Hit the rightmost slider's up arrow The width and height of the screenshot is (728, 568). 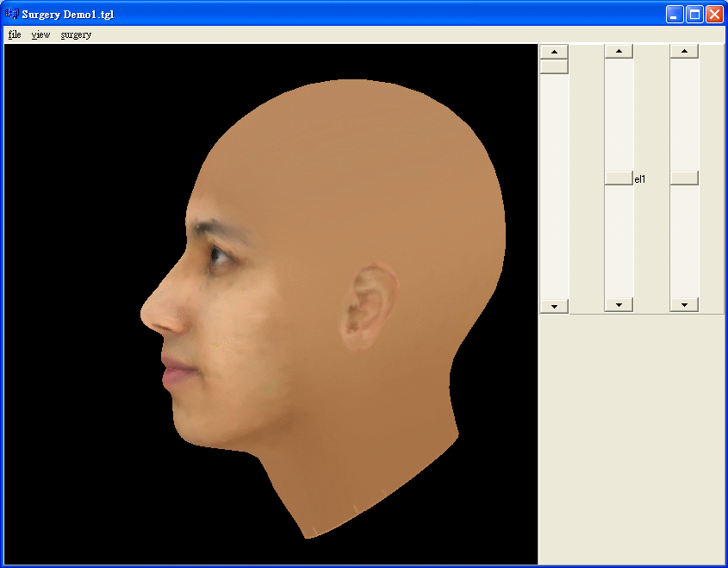coord(684,51)
